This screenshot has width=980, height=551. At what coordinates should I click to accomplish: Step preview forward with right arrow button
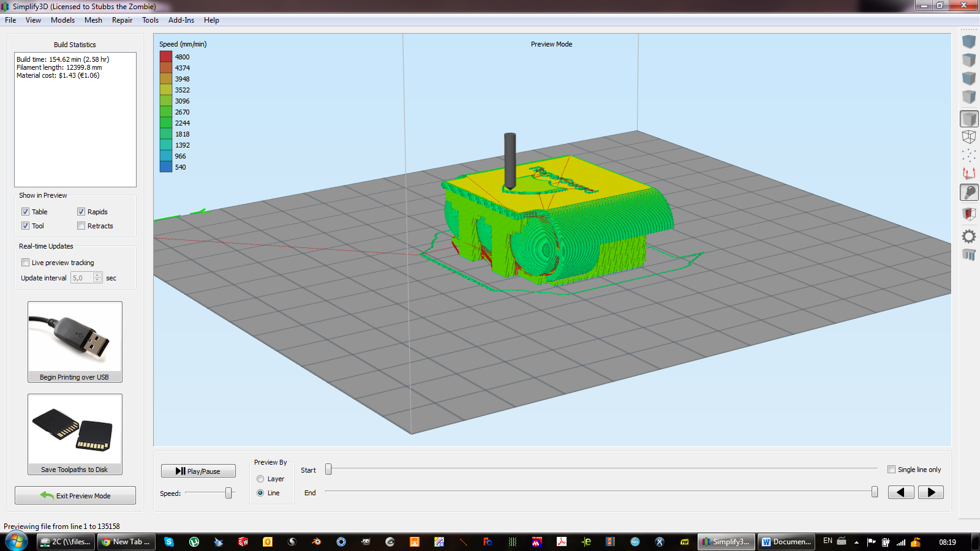tap(931, 492)
